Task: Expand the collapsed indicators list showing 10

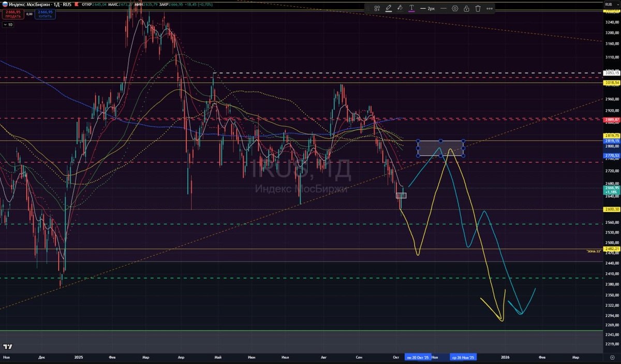Action: (x=9, y=24)
